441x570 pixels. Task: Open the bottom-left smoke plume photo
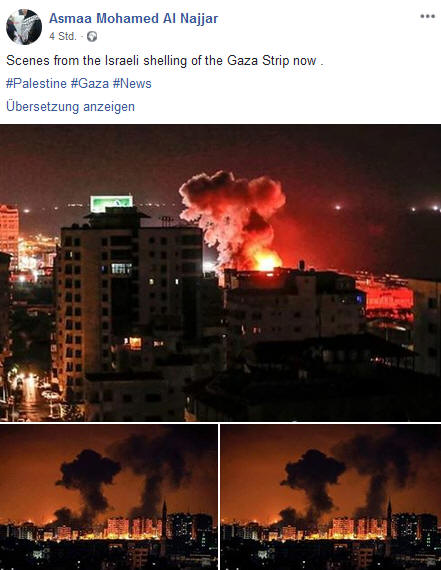tap(109, 497)
